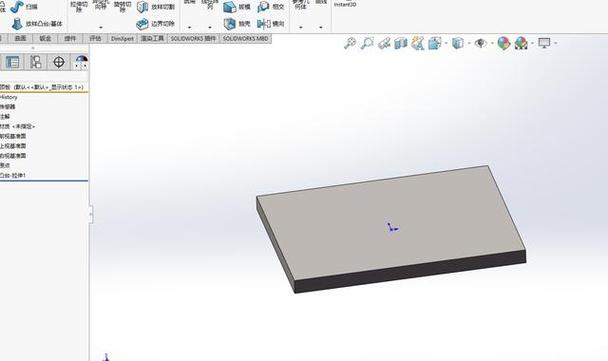Select the Boundary Cut (边界切除) tool

coord(156,24)
